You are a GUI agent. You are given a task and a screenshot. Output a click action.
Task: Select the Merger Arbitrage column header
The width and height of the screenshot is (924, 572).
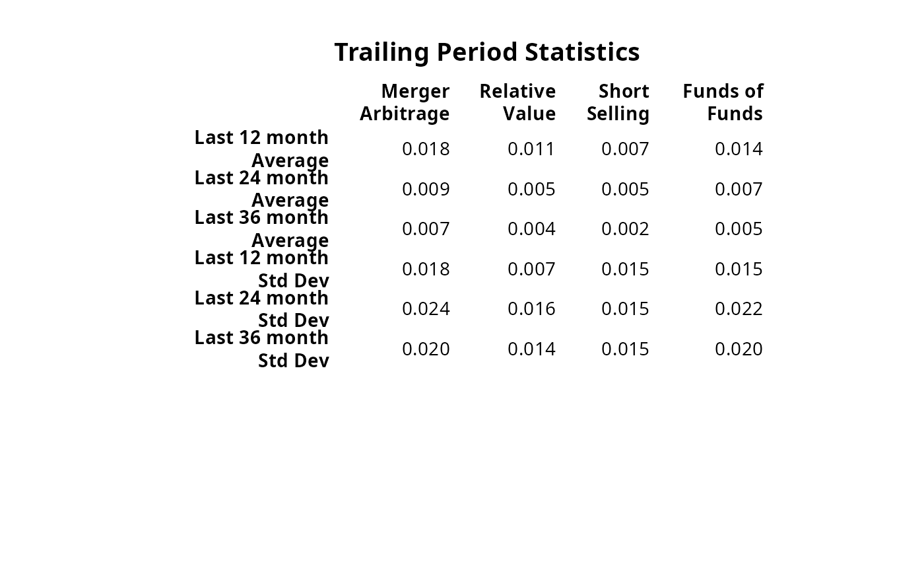[x=405, y=102]
